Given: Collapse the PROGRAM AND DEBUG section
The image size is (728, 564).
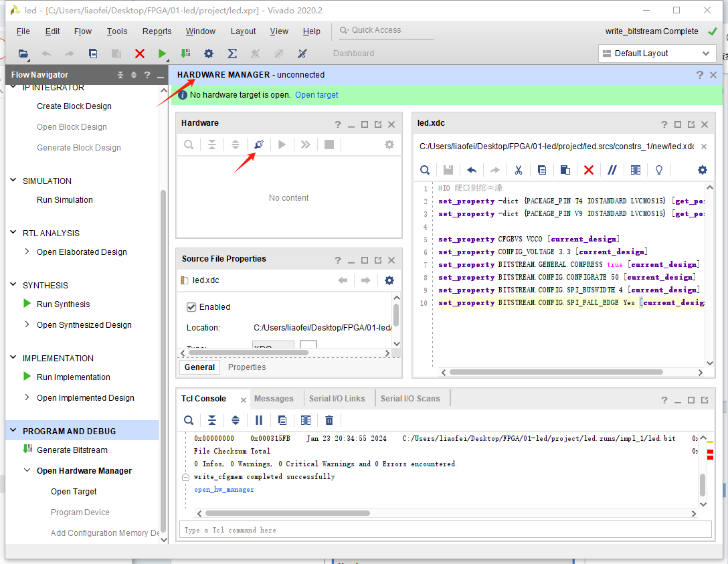Looking at the screenshot, I should [13, 431].
